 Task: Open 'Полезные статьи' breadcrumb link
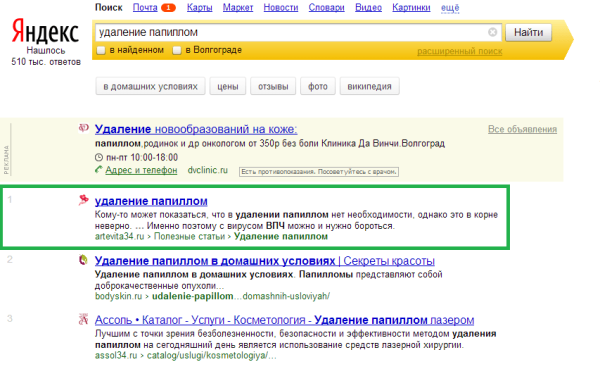[189, 237]
